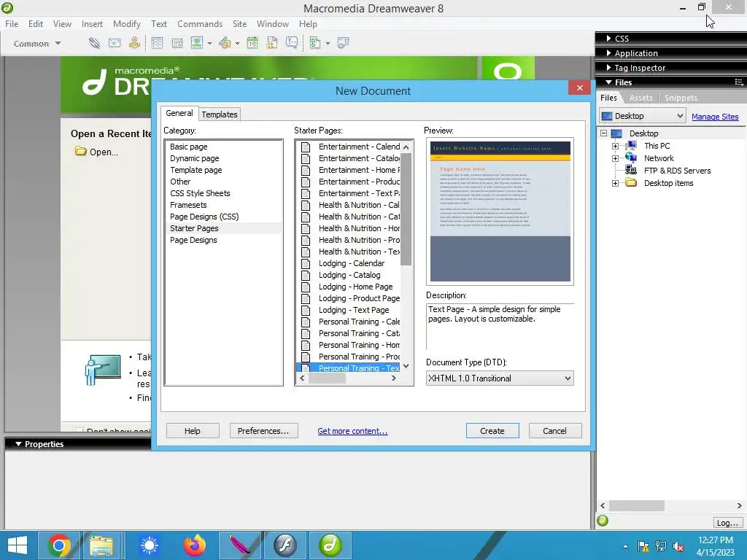Click the Dreamweaver taskbar icon
Screen dimensions: 747x560
pyautogui.click(x=330, y=545)
